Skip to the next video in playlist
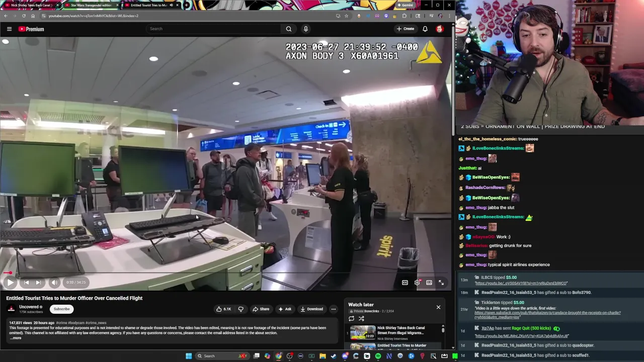 click(x=38, y=283)
